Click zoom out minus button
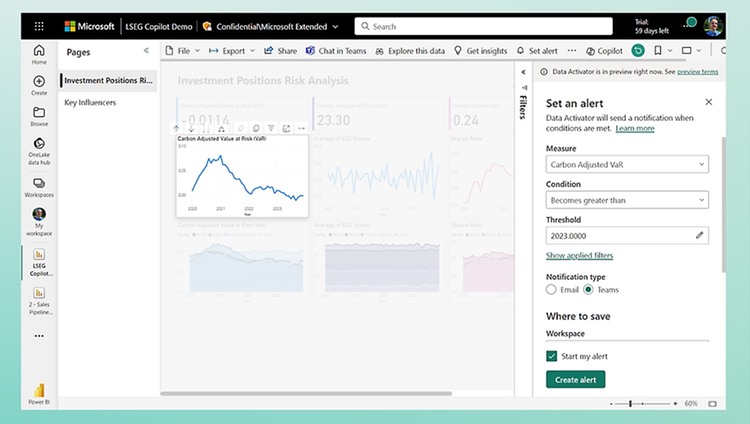The width and height of the screenshot is (750, 424). coord(611,404)
